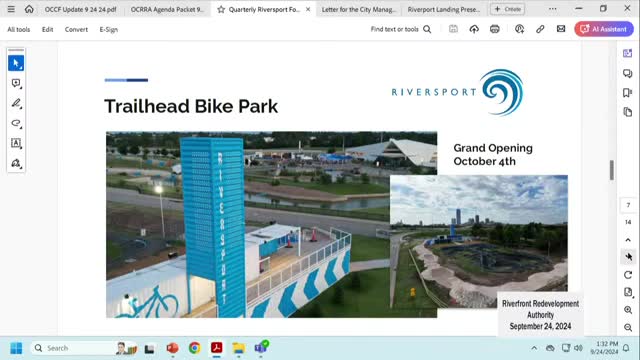Show page thumbnails panel

628,112
